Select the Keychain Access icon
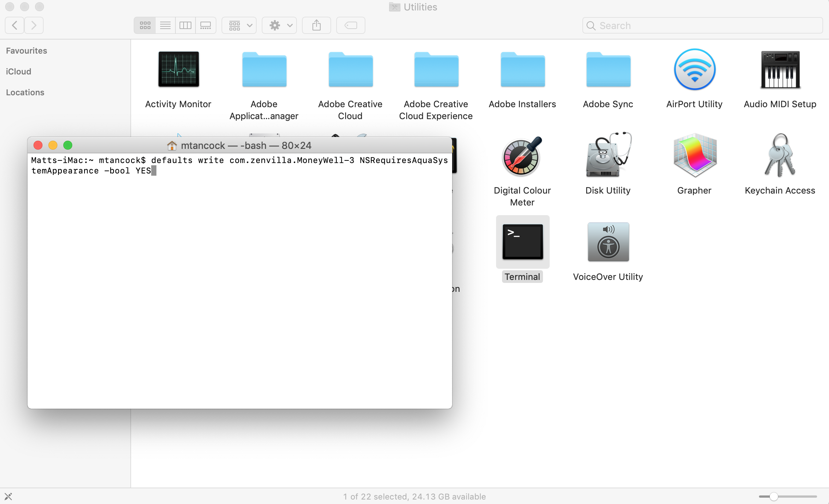The height and width of the screenshot is (504, 829). 780,156
